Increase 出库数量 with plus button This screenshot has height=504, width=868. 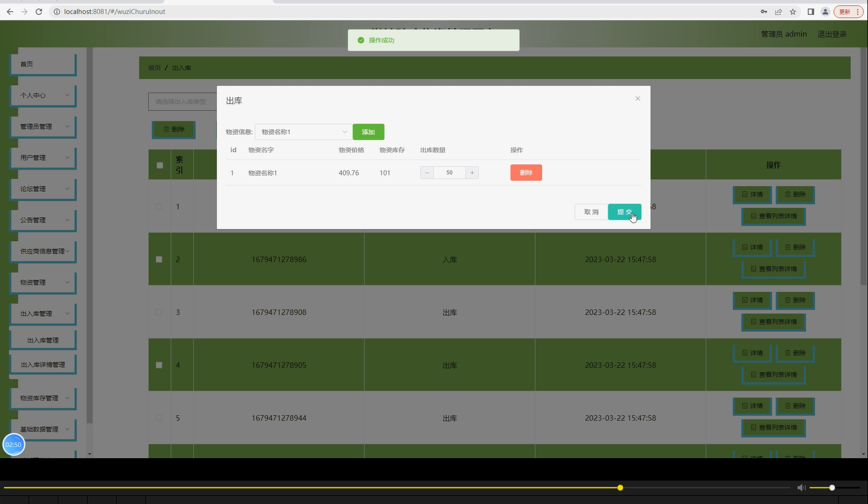(x=472, y=172)
